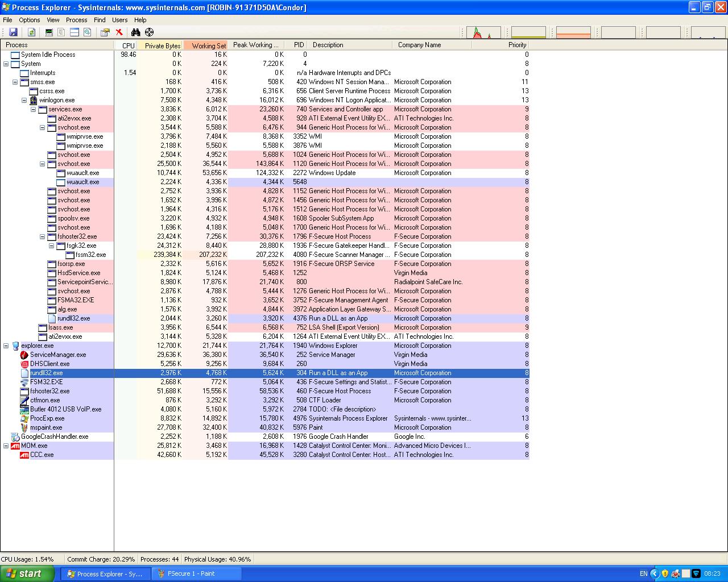728x582 pixels.
Task: Select the GoogleCrashHandler.exe process icon
Action: (x=15, y=436)
